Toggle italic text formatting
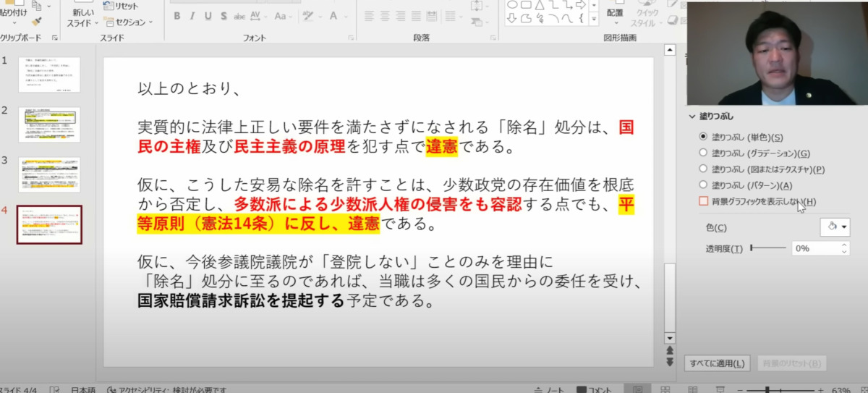Screen dimensions: 868x393 [x=194, y=16]
